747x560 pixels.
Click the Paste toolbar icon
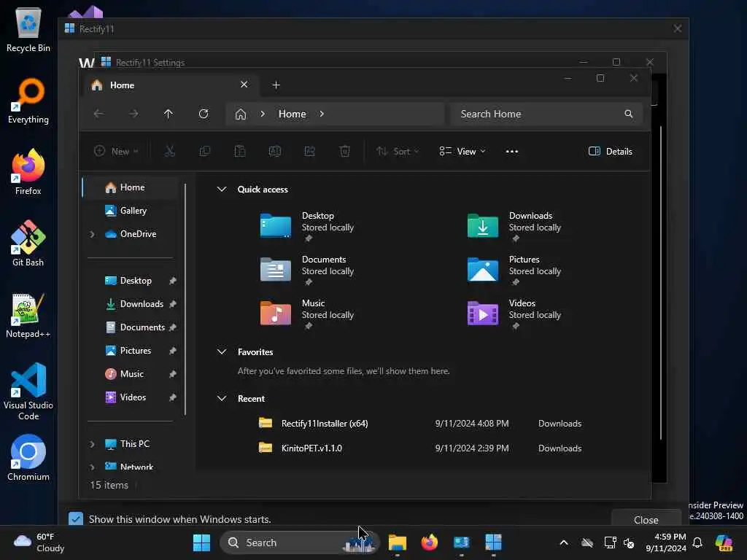[x=239, y=152]
